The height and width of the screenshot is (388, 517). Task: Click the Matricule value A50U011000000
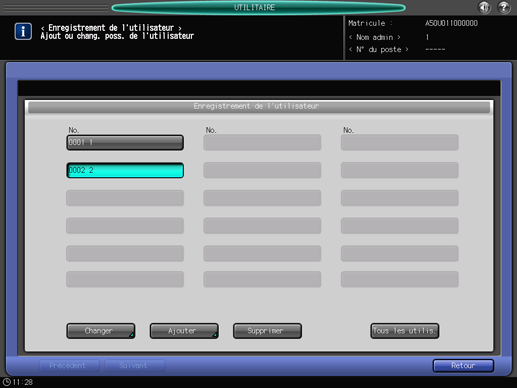coord(451,23)
